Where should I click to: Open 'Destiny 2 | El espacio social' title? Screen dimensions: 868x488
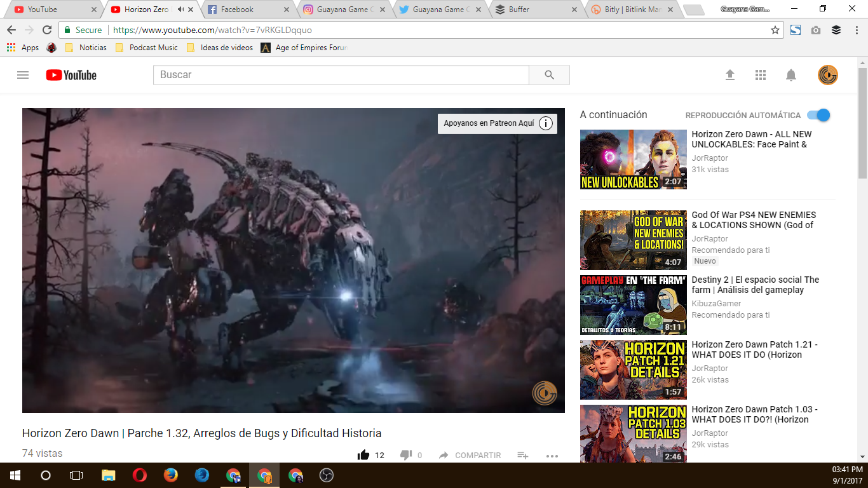point(756,285)
